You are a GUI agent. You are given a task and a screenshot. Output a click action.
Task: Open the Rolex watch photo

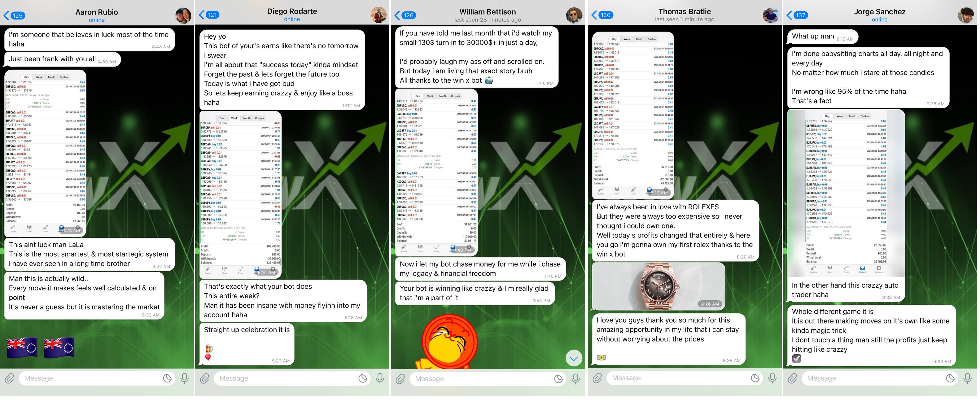pos(658,286)
